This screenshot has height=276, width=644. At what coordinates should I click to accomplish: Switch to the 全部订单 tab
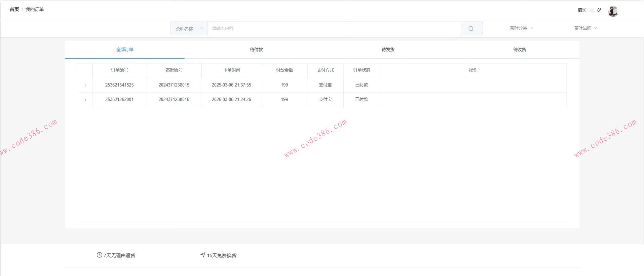coord(125,49)
